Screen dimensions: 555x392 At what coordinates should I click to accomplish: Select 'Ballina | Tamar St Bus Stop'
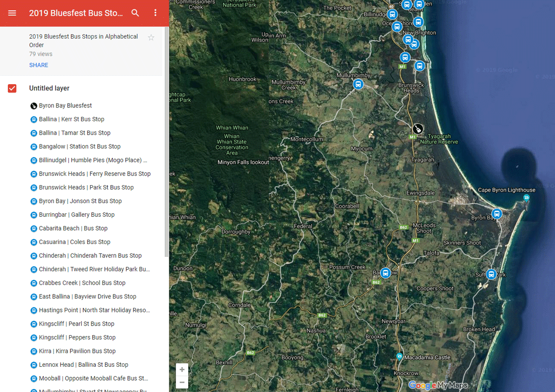[x=75, y=133]
